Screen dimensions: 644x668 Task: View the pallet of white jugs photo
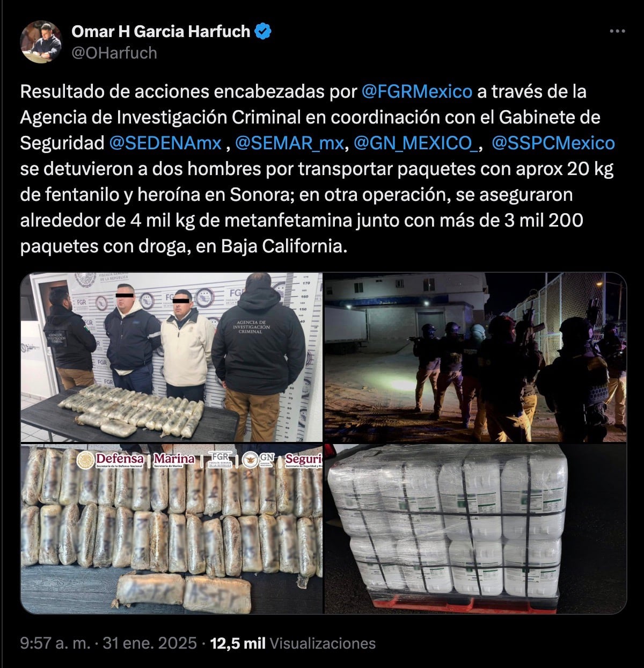click(x=475, y=529)
